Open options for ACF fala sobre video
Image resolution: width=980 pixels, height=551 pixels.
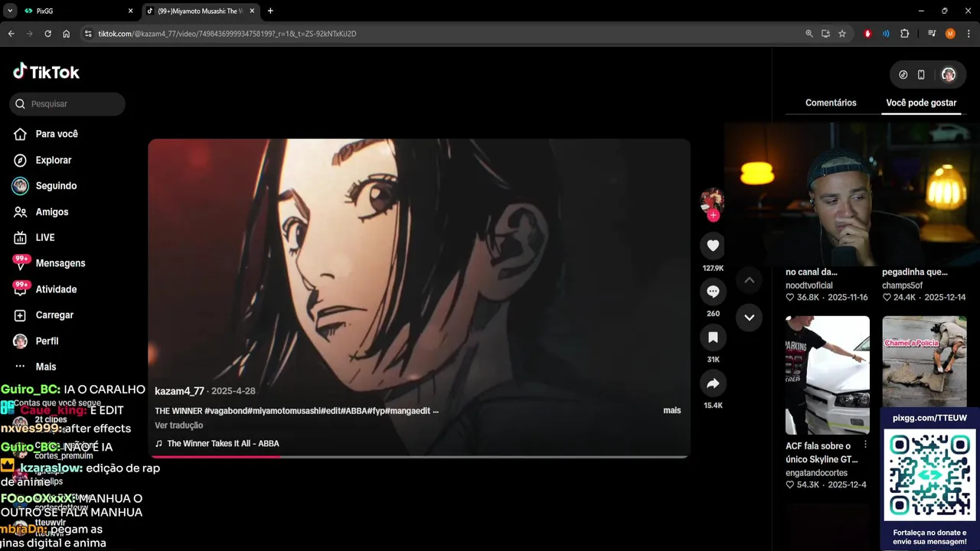coord(865,445)
